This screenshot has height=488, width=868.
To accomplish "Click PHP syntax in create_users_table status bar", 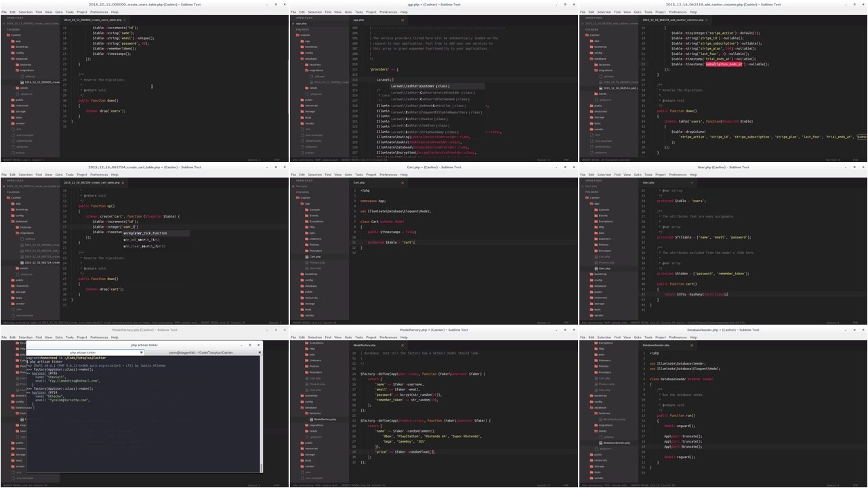I will pos(276,160).
